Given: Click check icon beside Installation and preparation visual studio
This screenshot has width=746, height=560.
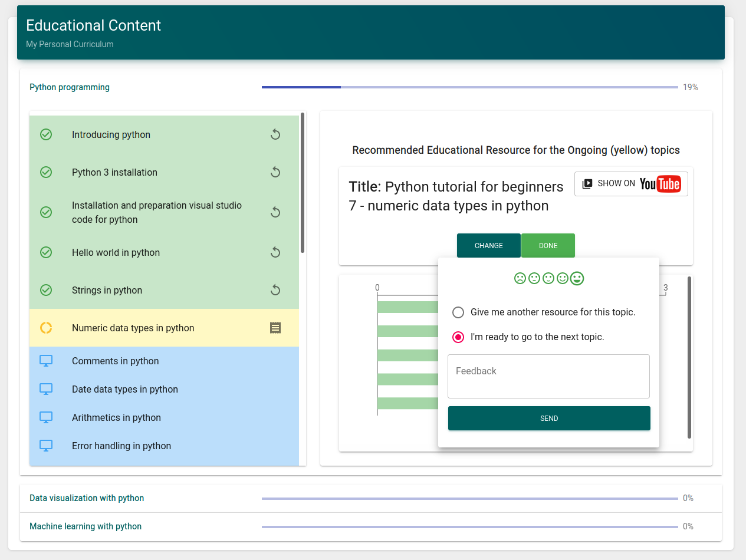Looking at the screenshot, I should pos(46,212).
